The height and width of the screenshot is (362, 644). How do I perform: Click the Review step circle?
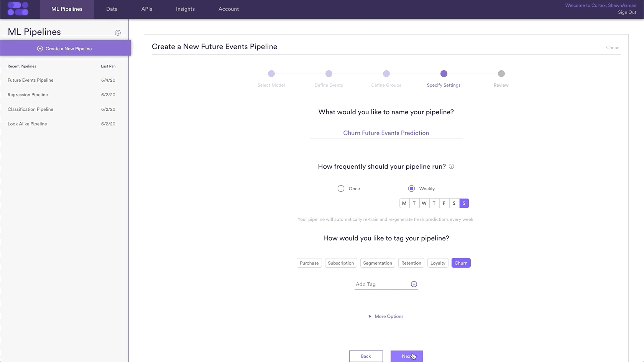(x=501, y=74)
